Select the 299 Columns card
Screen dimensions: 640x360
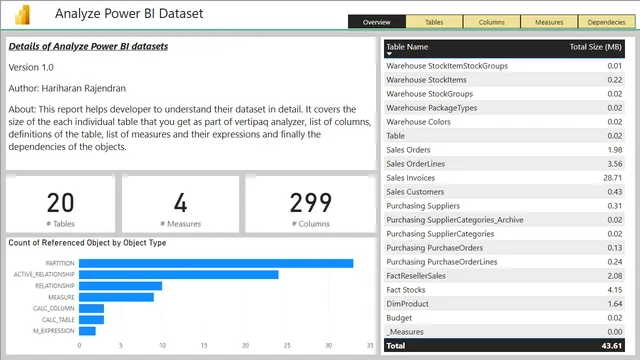(x=311, y=204)
